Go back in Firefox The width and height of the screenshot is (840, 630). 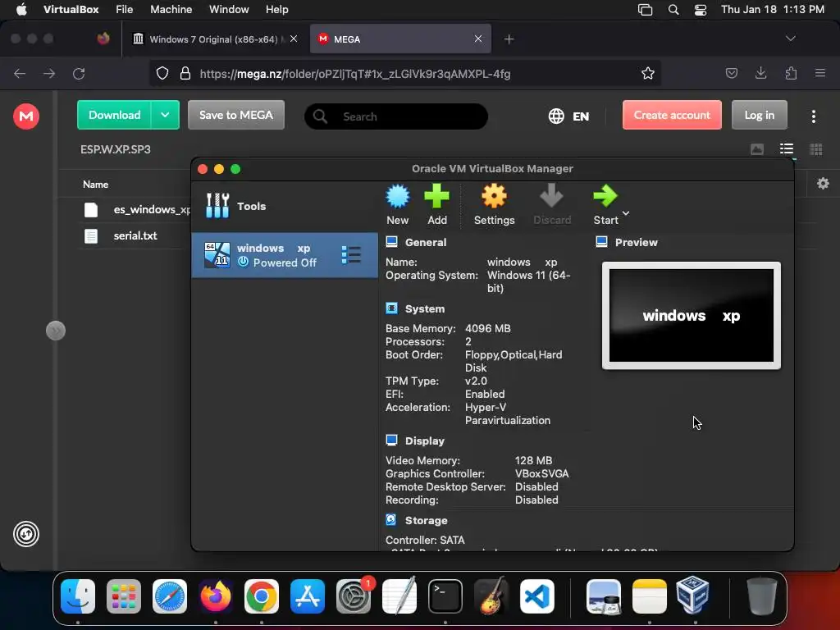(x=20, y=73)
